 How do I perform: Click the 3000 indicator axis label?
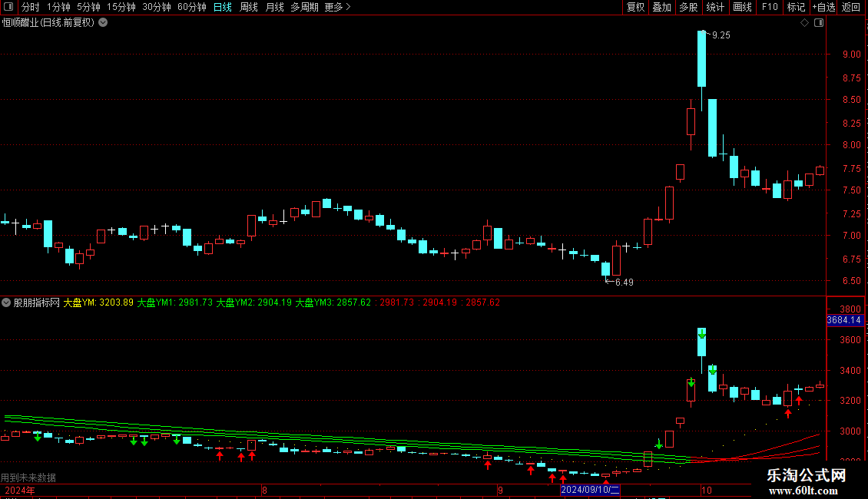850,431
